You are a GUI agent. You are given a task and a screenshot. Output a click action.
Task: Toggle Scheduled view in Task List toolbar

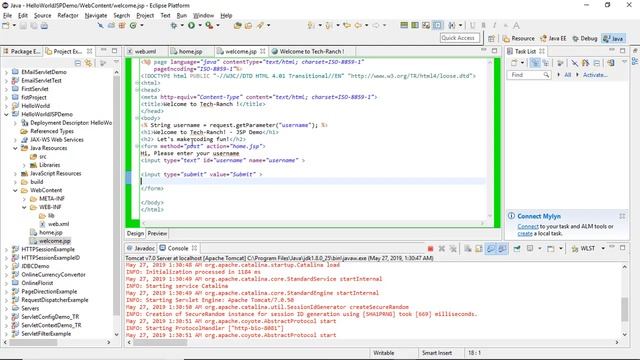(x=545, y=63)
